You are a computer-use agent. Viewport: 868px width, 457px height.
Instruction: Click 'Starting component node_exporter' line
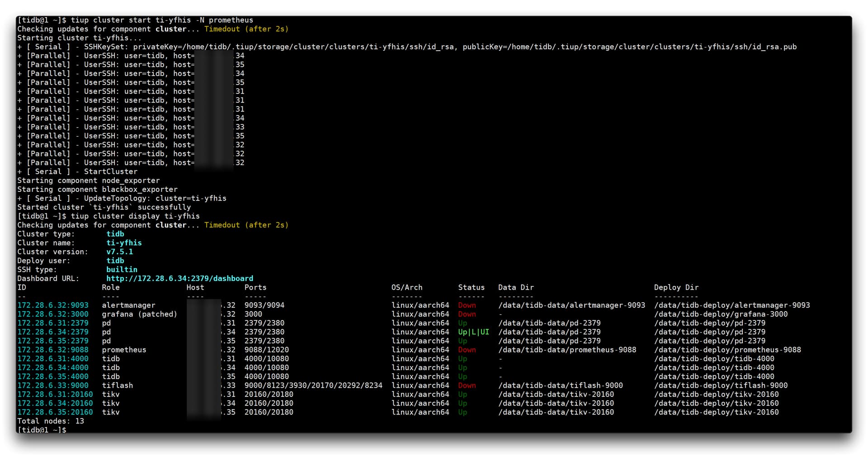pyautogui.click(x=89, y=180)
